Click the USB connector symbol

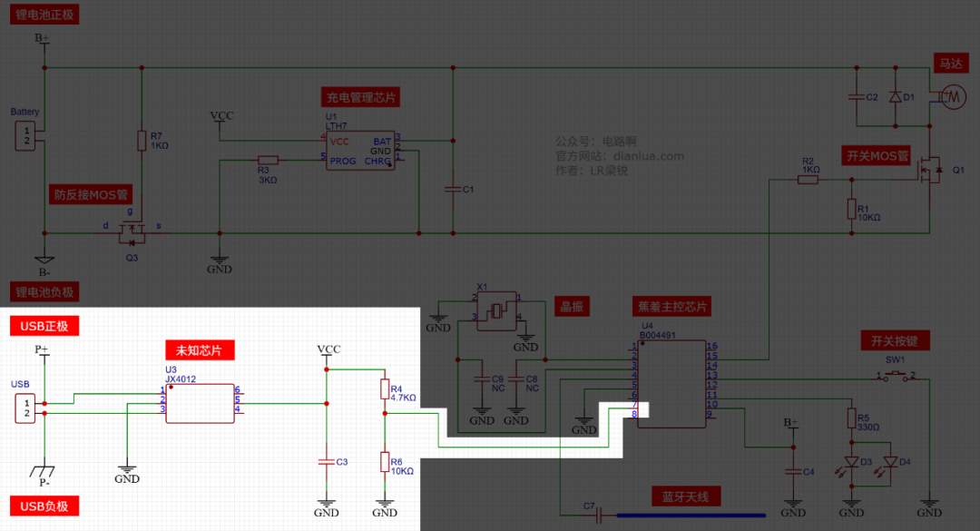(x=25, y=408)
